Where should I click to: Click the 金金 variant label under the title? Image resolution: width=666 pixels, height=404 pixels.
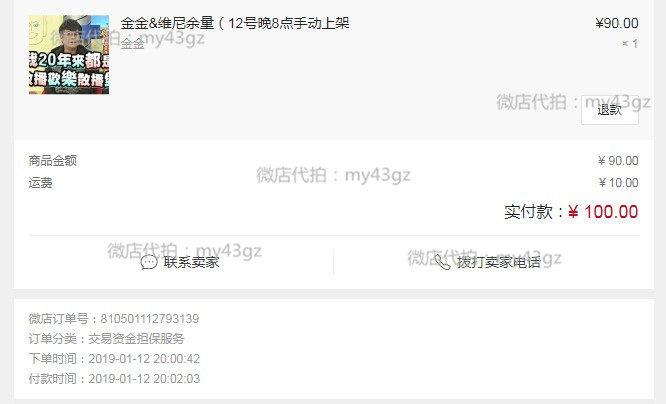tap(133, 44)
